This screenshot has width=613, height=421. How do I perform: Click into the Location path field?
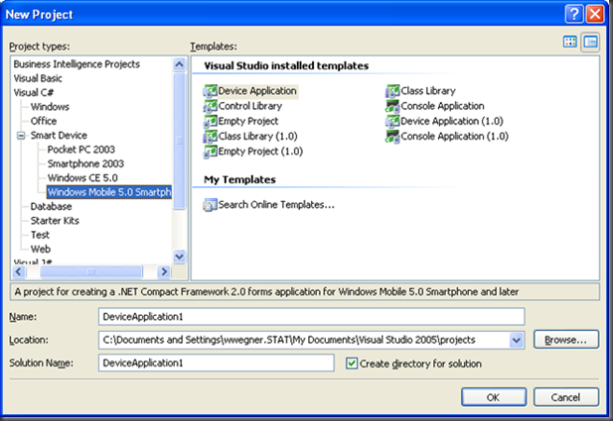tap(304, 340)
